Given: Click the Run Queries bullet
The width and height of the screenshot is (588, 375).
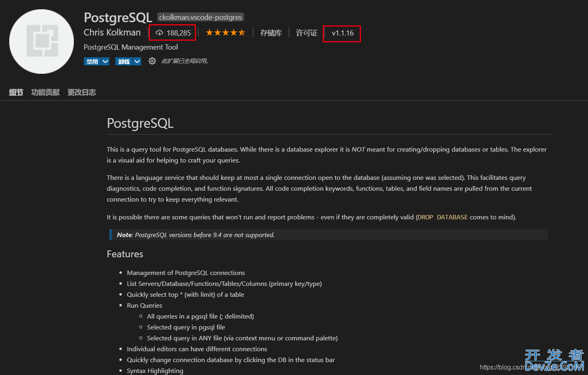Looking at the screenshot, I should coord(144,305).
